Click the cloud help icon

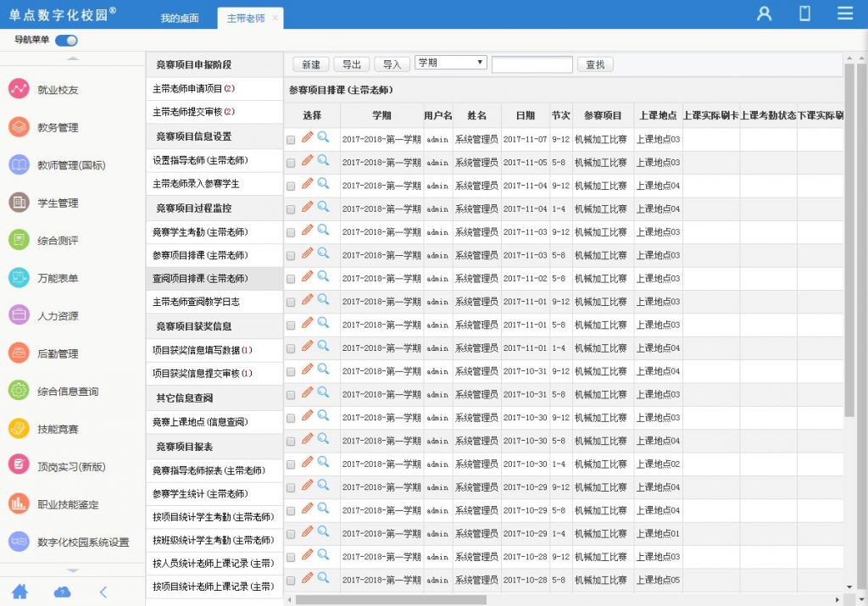click(62, 592)
